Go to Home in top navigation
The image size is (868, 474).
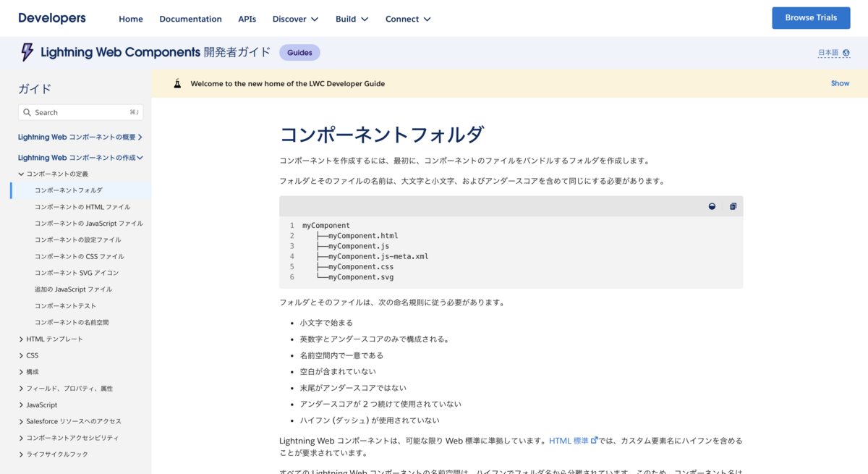coord(131,19)
